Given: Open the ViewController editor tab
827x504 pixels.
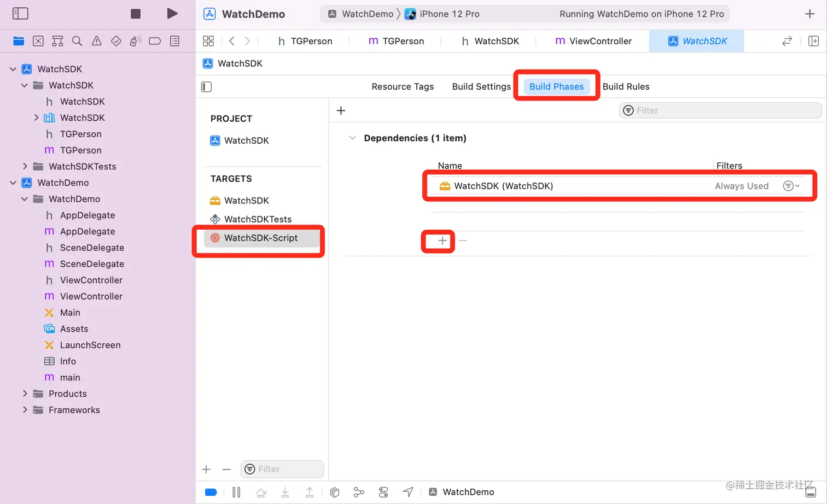Looking at the screenshot, I should tap(593, 41).
